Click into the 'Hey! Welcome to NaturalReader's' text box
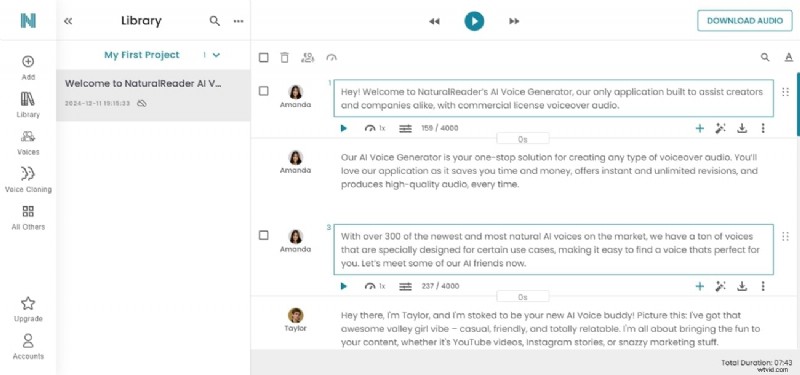 click(x=554, y=98)
